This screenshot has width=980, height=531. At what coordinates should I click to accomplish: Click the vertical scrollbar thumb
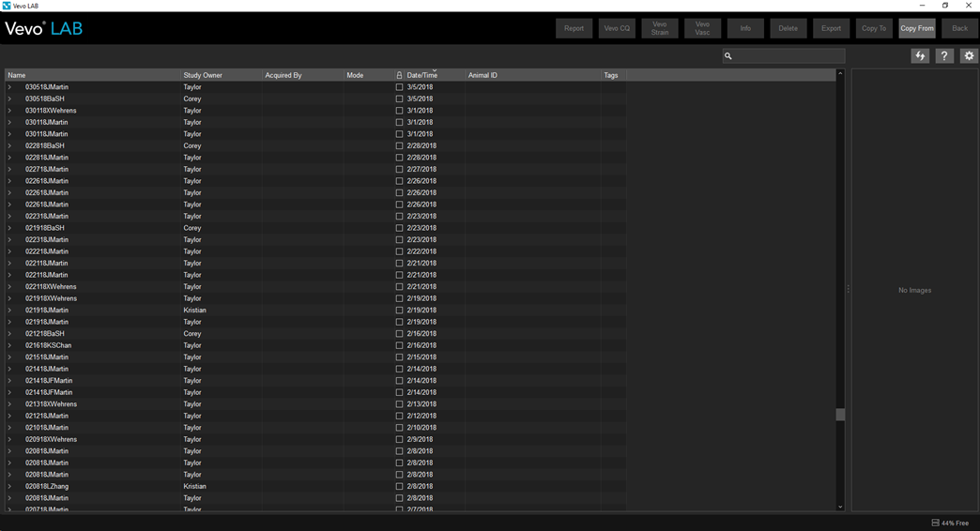[x=840, y=415]
